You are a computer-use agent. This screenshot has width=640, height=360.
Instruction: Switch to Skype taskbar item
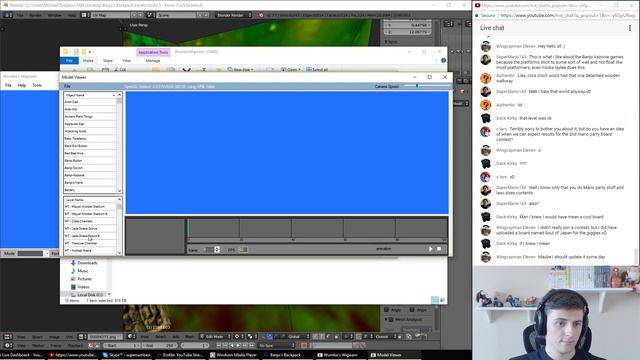tap(127, 355)
